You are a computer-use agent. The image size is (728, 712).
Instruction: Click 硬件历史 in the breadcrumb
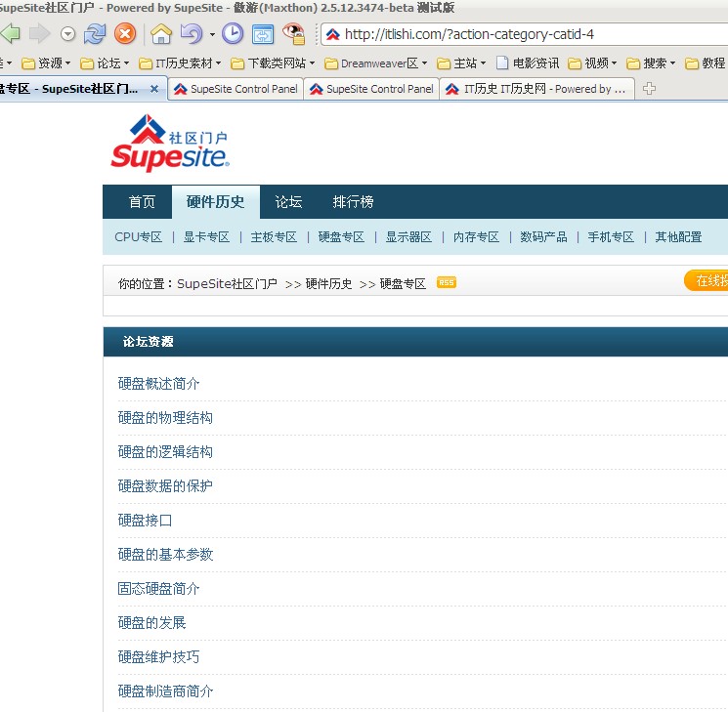tap(328, 283)
